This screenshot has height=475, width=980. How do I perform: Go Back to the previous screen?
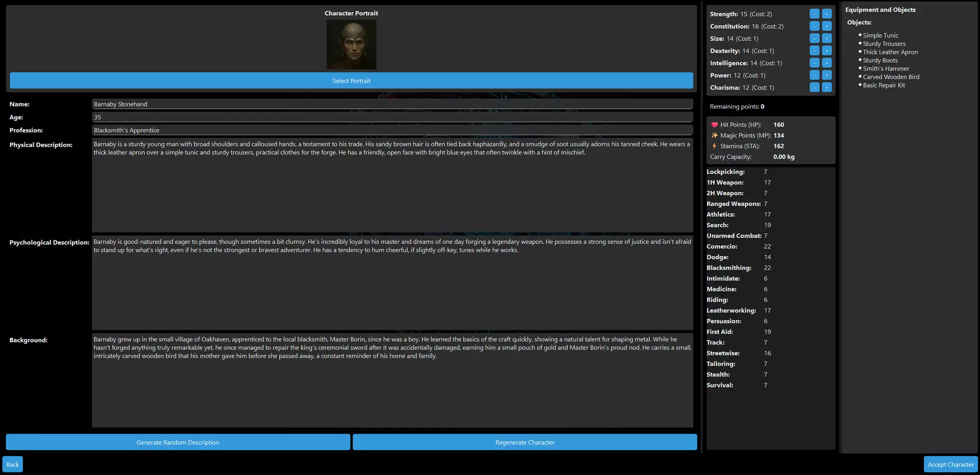click(x=13, y=464)
